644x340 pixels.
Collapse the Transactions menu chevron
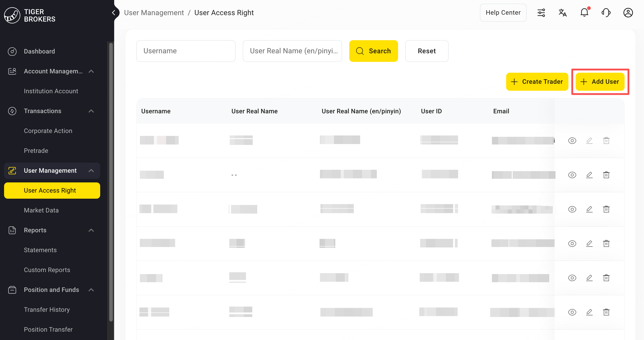(91, 111)
